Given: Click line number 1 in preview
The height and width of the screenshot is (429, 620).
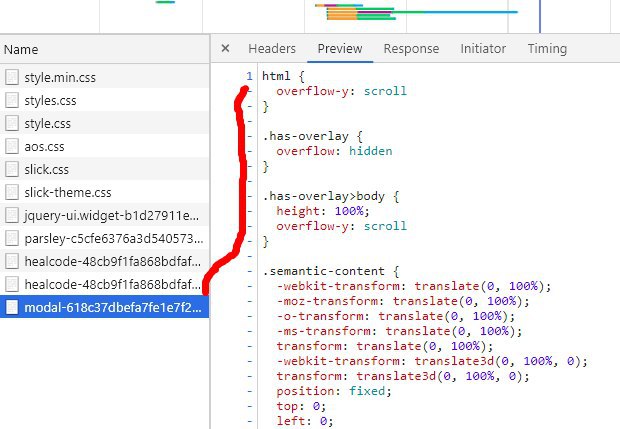Looking at the screenshot, I should pyautogui.click(x=249, y=76).
